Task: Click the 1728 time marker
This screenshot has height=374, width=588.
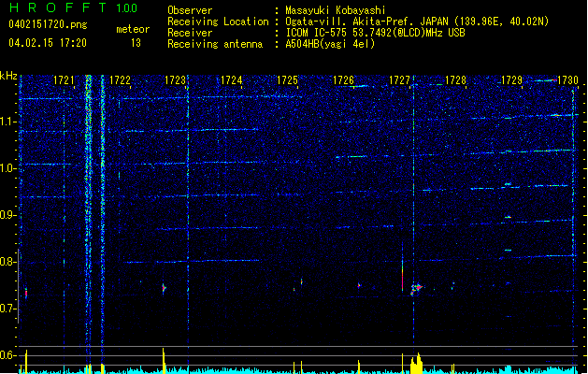Action: 455,80
